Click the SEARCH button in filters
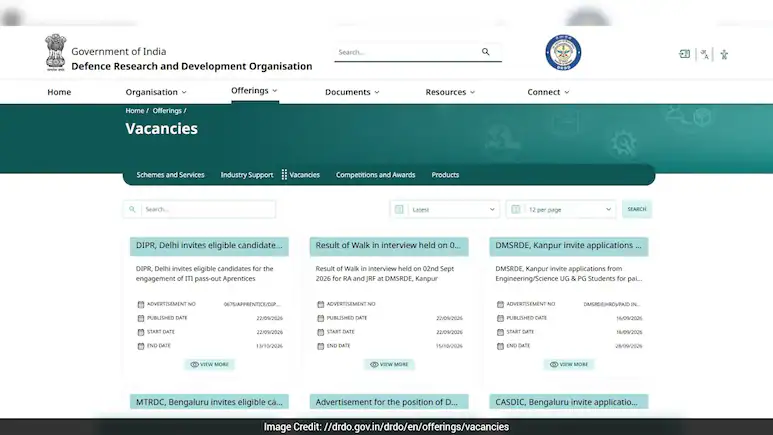The image size is (773, 435). coord(636,209)
